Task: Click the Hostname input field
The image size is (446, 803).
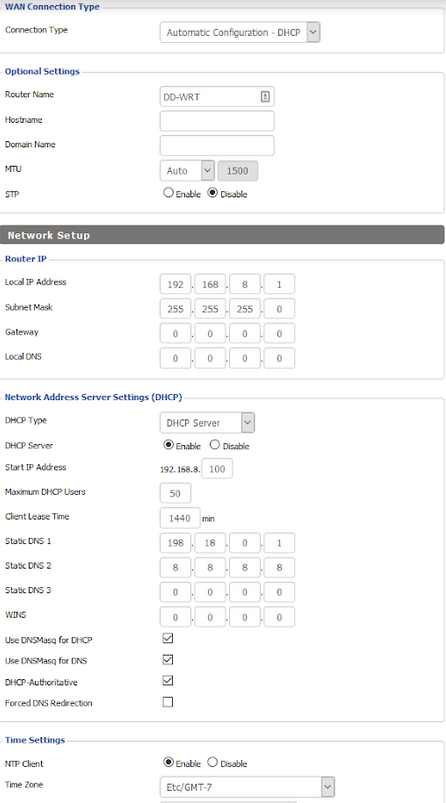Action: tap(217, 121)
